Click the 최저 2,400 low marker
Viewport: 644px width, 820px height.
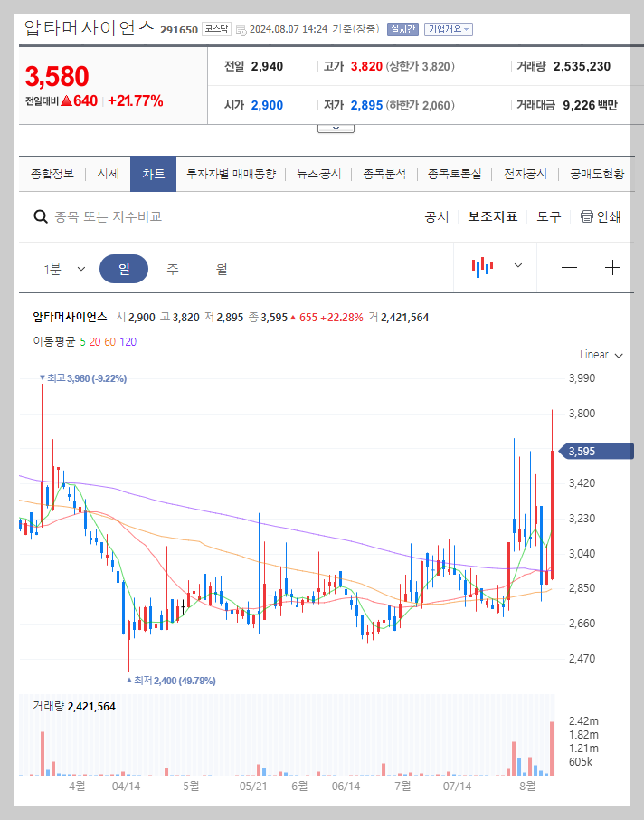(172, 681)
